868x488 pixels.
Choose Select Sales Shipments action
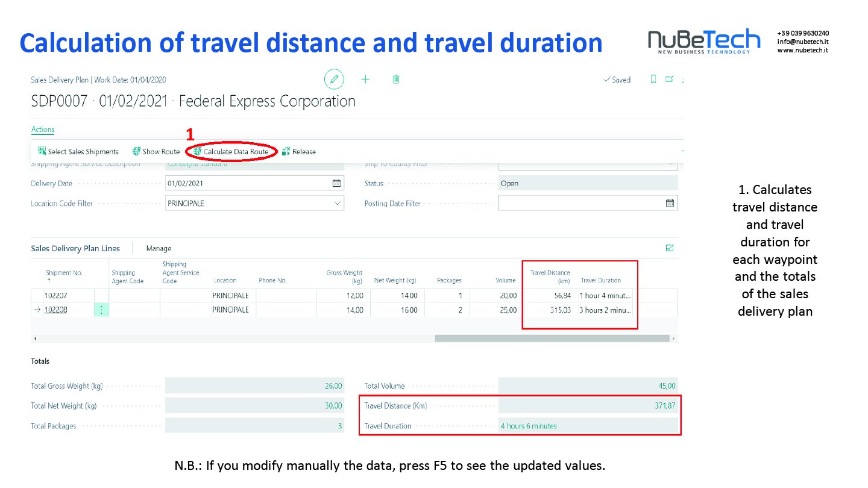(x=78, y=152)
